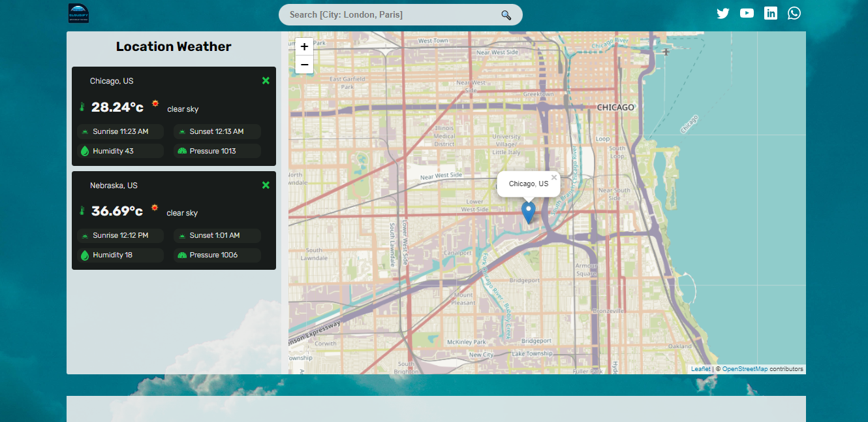Screen dimensions: 868x422
Task: Click the Cloudify logo in the header
Action: click(78, 13)
